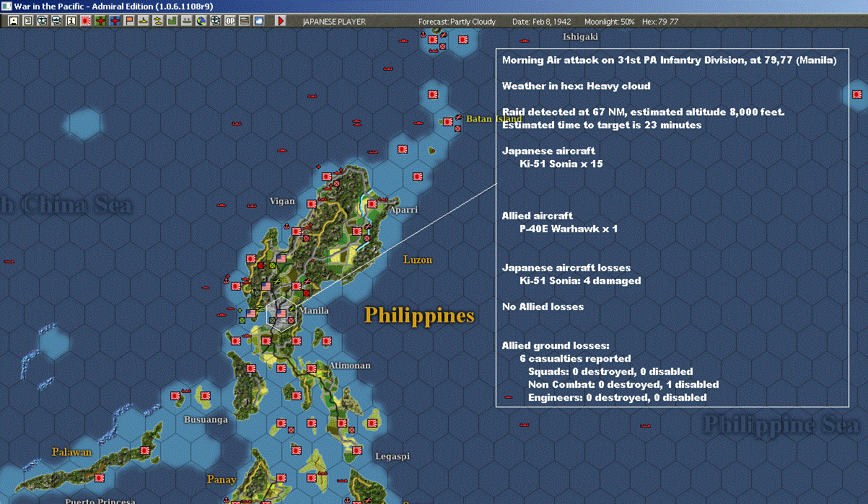Screen dimensions: 868x504
Task: Click the Manila city label
Action: pos(314,311)
